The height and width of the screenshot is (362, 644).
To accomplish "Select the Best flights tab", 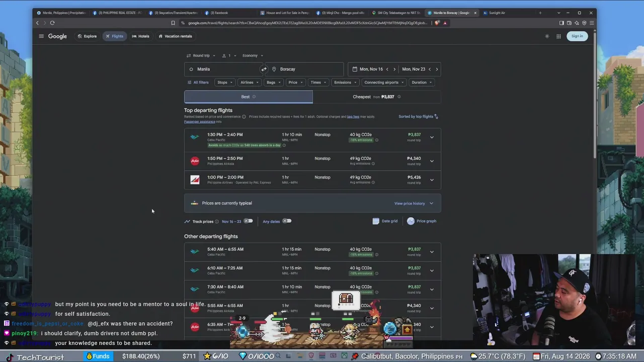I will (248, 97).
